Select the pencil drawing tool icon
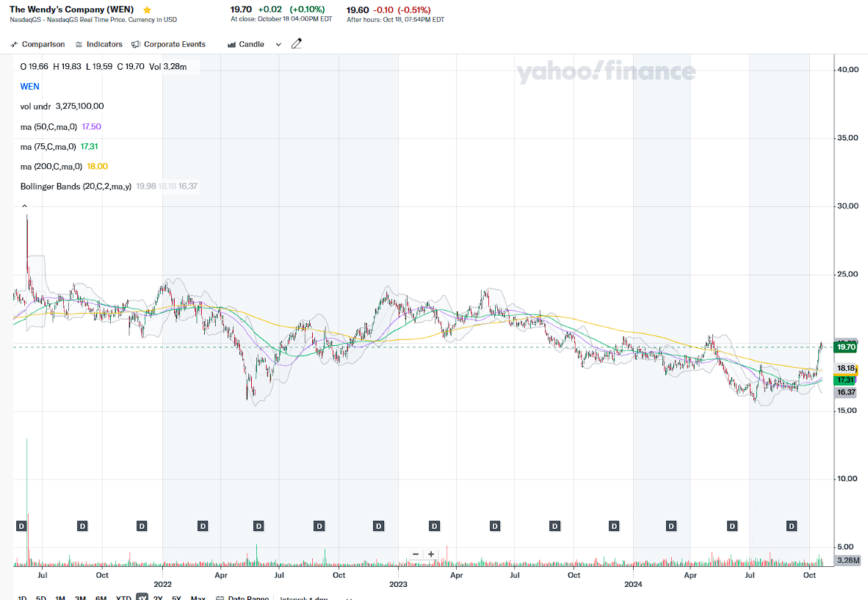The image size is (868, 600). click(297, 44)
